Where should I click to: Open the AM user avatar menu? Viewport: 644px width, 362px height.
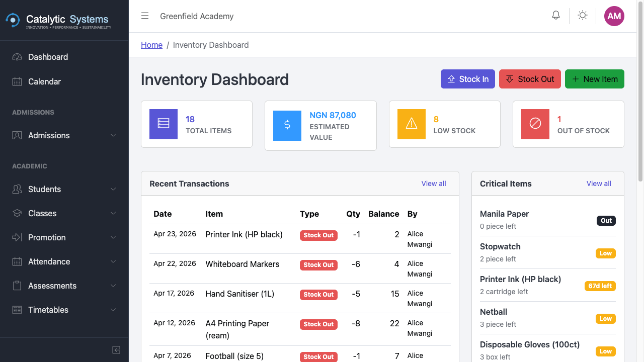click(614, 16)
